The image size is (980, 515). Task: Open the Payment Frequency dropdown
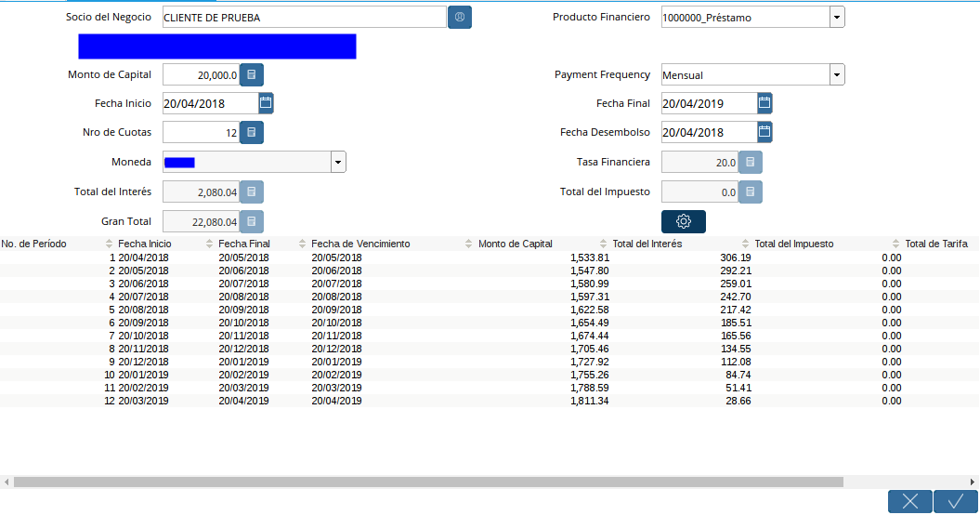[837, 75]
